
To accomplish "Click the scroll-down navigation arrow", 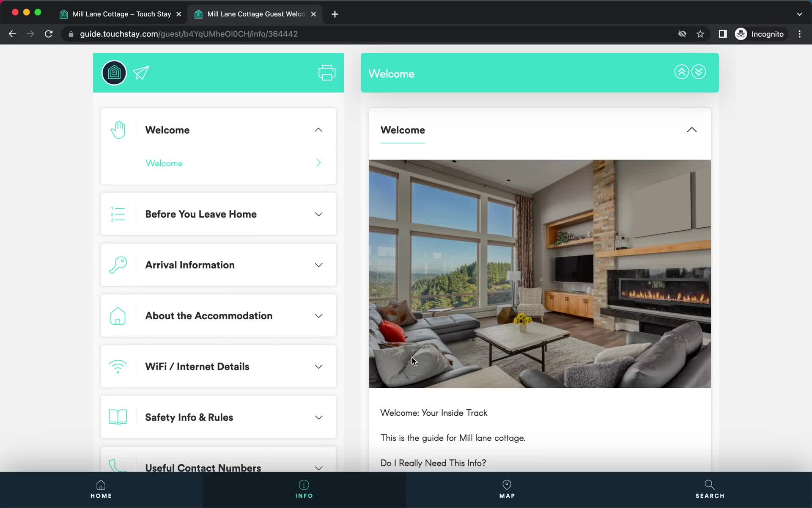I will tap(699, 72).
